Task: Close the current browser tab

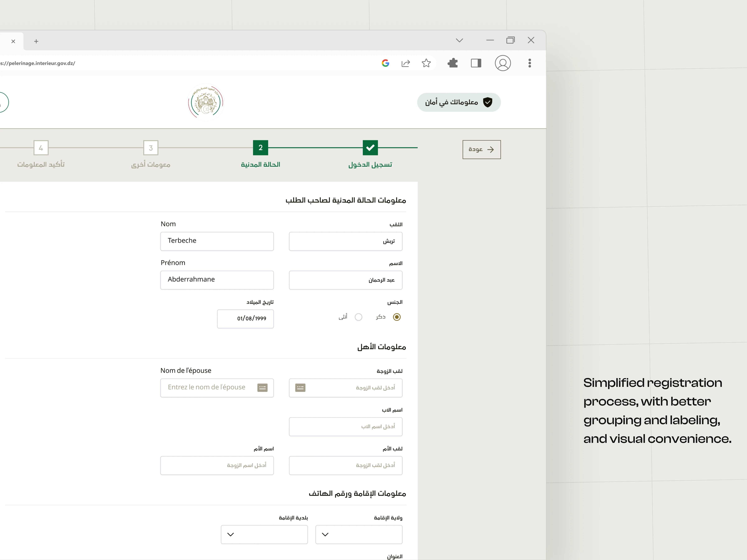Action: click(13, 41)
